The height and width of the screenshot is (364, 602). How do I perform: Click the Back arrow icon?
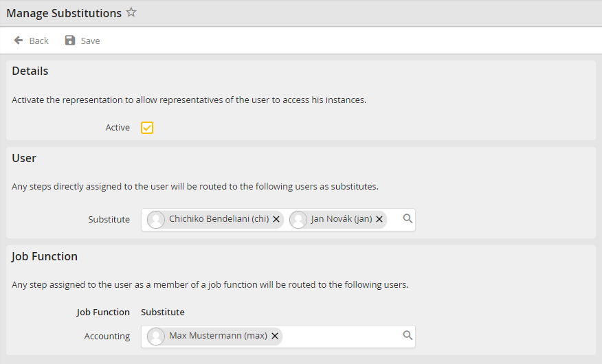[19, 41]
